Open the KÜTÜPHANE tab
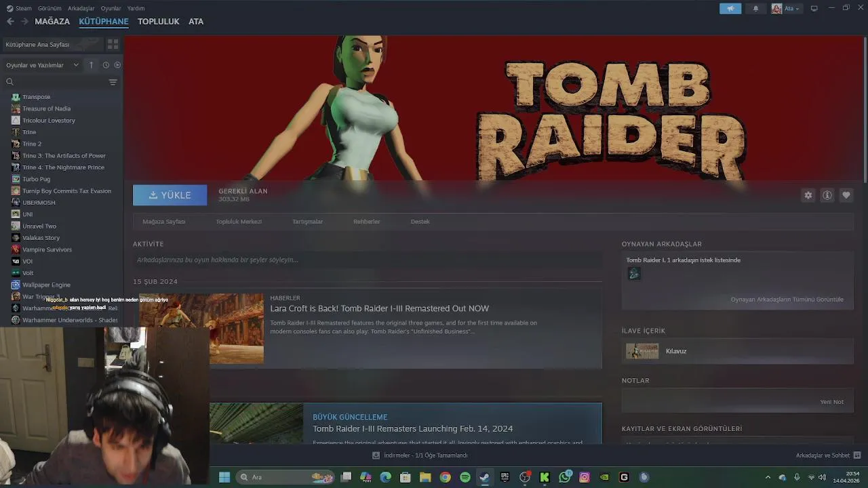This screenshot has width=868, height=488. coord(104,22)
